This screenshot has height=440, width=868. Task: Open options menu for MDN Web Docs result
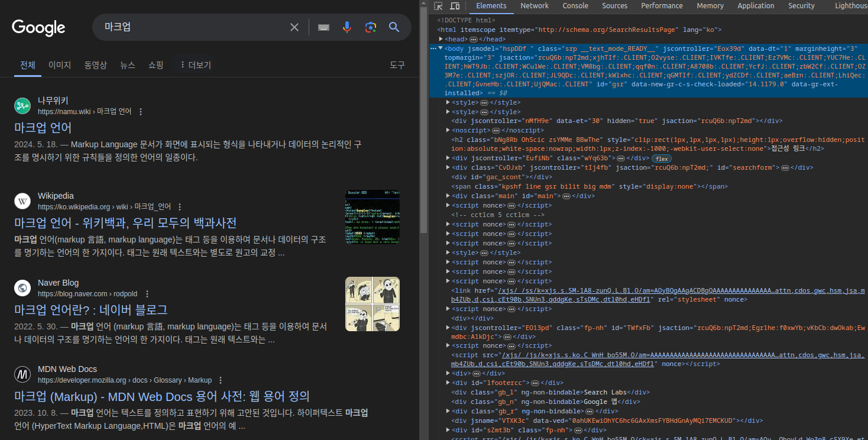(221, 380)
